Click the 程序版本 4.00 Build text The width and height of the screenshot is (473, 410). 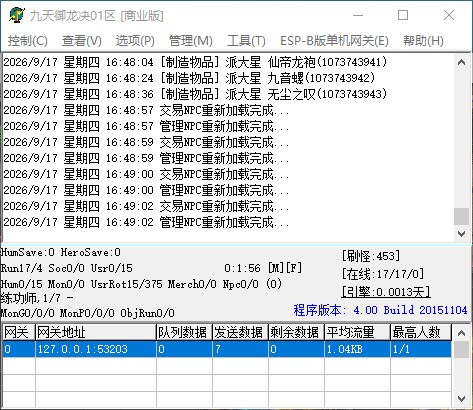coord(380,310)
